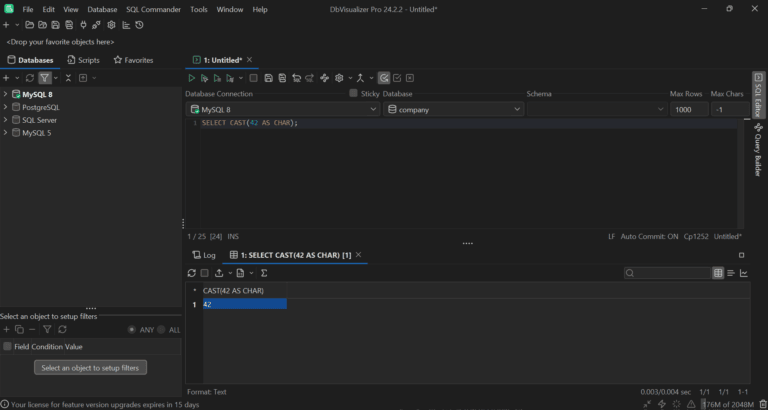This screenshot has width=768, height=410.
Task: Check the filter table header checkbox
Action: (x=7, y=346)
